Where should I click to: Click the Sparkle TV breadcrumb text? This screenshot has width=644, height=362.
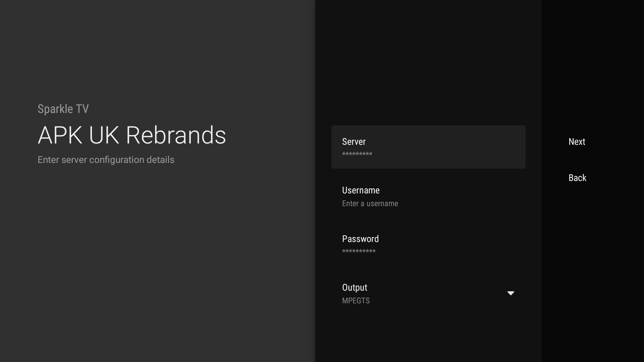(x=63, y=109)
